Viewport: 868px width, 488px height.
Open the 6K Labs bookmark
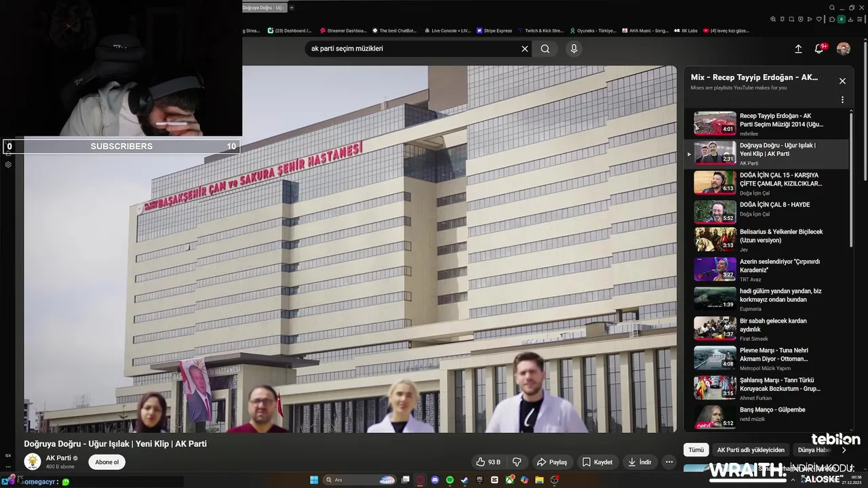coord(686,30)
